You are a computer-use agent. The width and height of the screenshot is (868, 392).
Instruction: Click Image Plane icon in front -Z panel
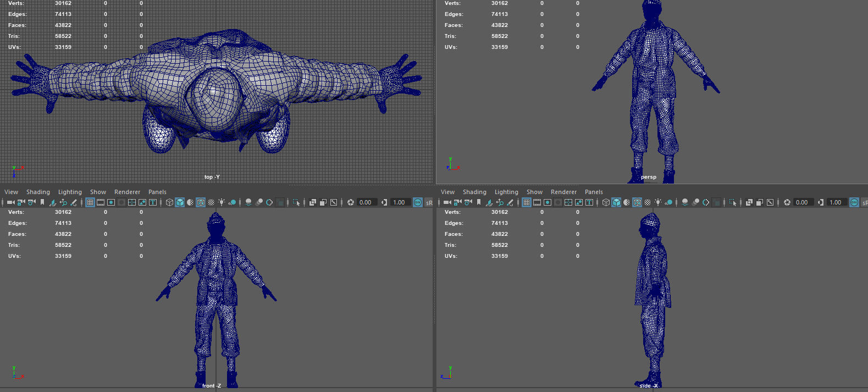(53, 202)
